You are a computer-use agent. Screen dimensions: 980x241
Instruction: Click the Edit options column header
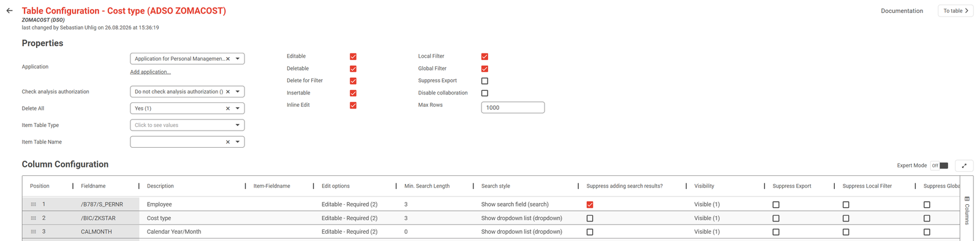click(x=336, y=186)
